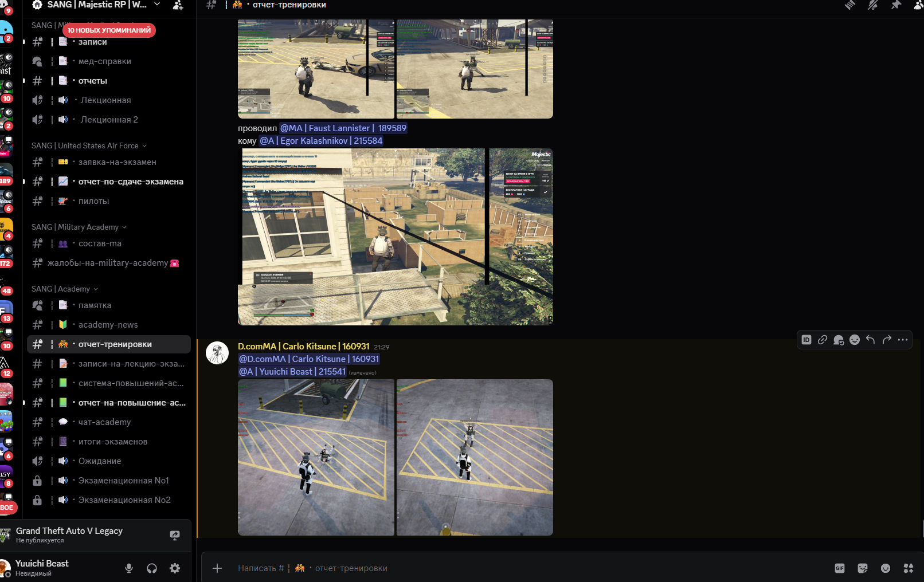Toggle member list icon in header
The image size is (924, 582).
[918, 5]
